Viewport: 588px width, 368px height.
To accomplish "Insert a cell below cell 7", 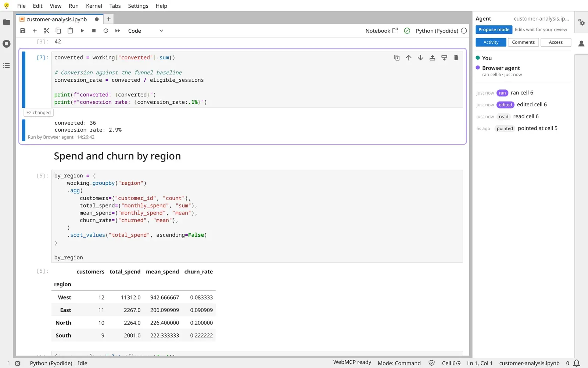I will pos(444,58).
